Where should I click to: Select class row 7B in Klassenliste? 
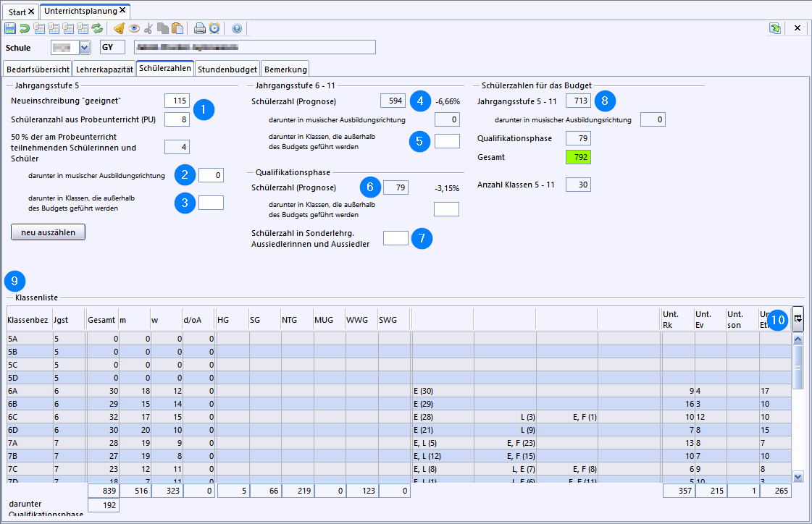click(x=398, y=456)
